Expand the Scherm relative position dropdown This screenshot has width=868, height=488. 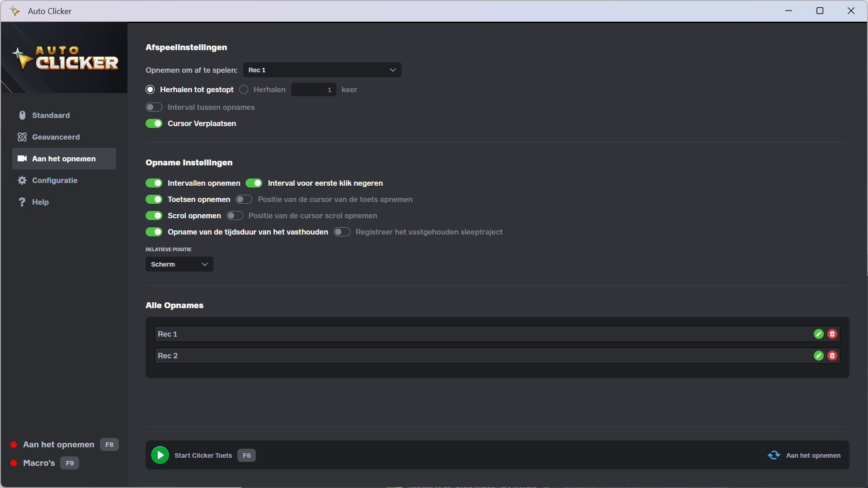[x=179, y=264]
